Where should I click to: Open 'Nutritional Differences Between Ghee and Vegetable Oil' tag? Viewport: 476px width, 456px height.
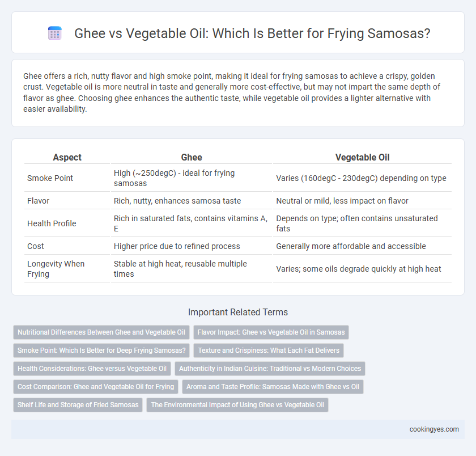[101, 332]
